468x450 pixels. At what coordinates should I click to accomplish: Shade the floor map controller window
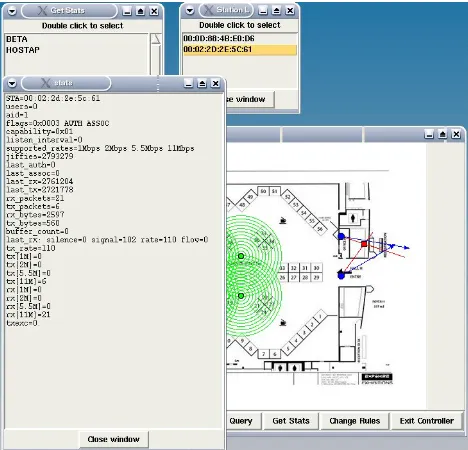[443, 134]
